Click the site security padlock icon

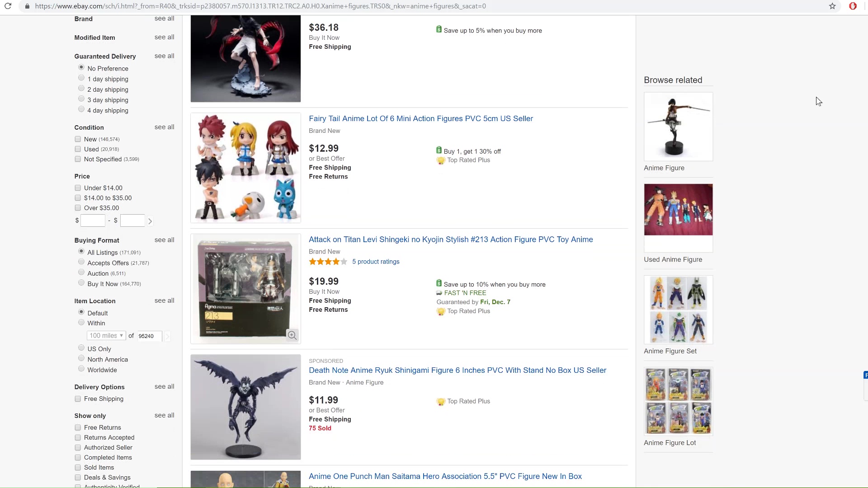27,6
